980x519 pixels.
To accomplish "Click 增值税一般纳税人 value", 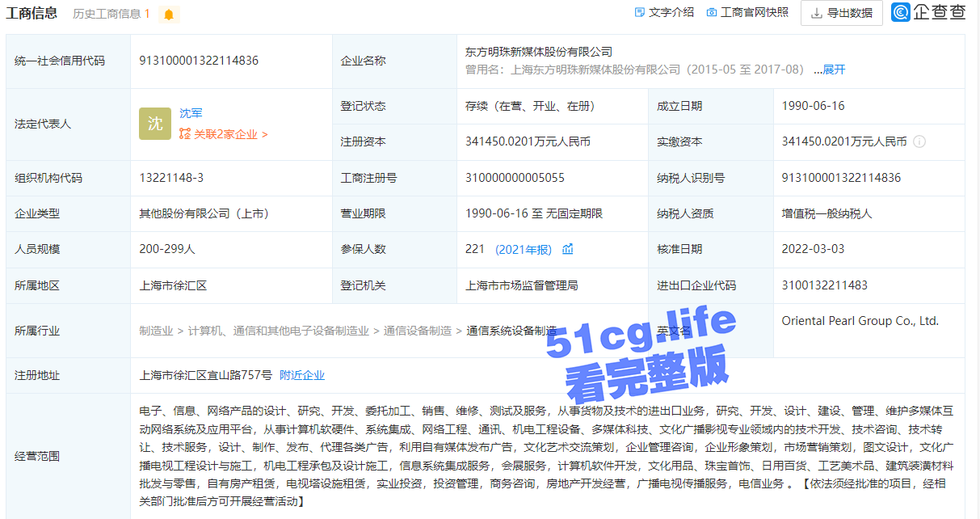I will (x=826, y=214).
